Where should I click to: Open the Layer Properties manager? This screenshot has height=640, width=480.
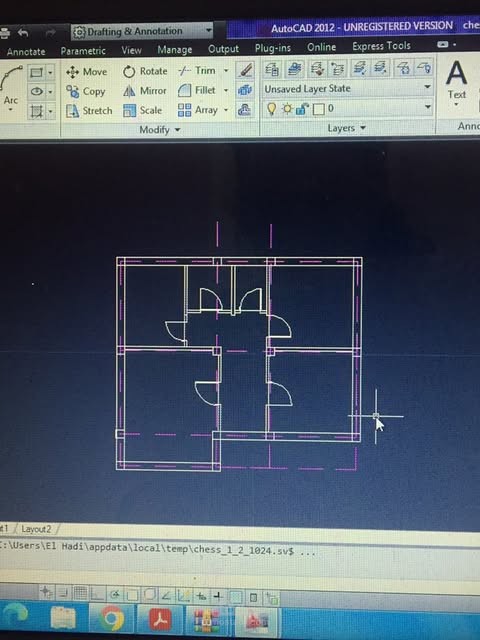[x=272, y=69]
